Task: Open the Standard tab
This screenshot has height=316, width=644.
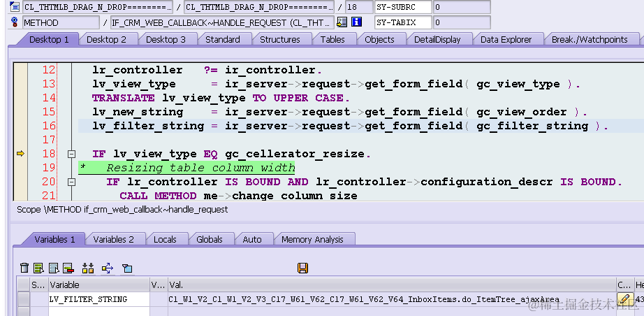Action: pos(223,39)
